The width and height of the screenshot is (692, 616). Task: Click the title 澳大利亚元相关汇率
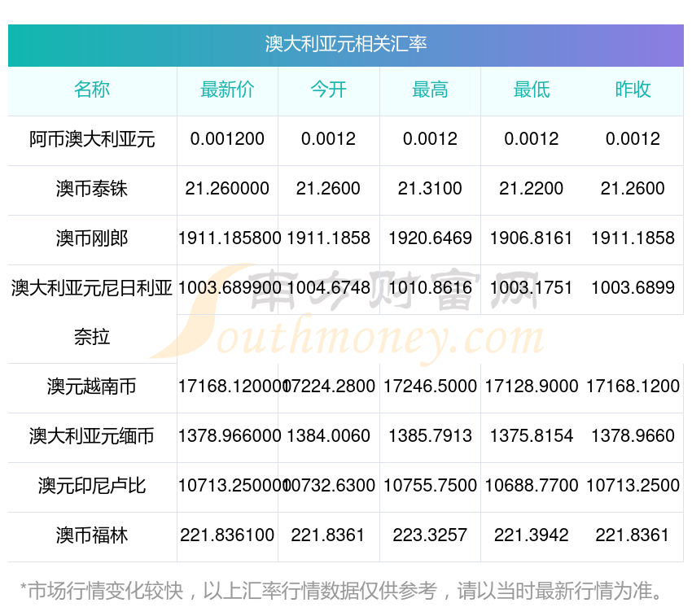tap(345, 44)
